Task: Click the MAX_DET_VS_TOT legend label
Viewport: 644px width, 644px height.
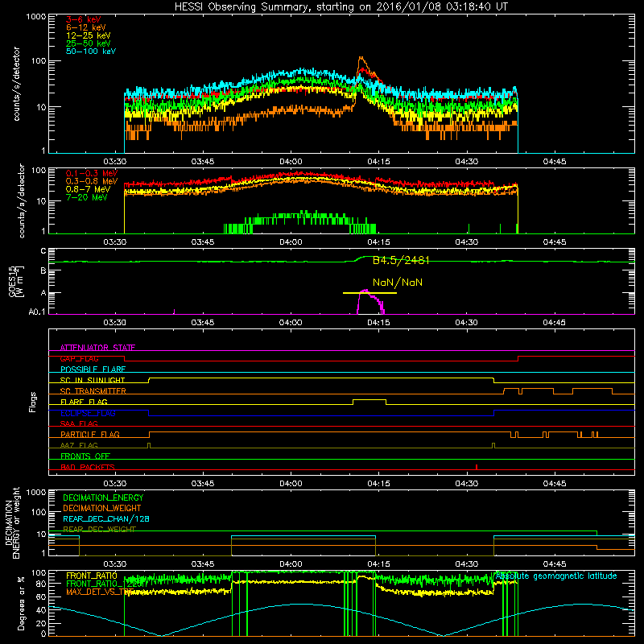Action: (x=100, y=592)
